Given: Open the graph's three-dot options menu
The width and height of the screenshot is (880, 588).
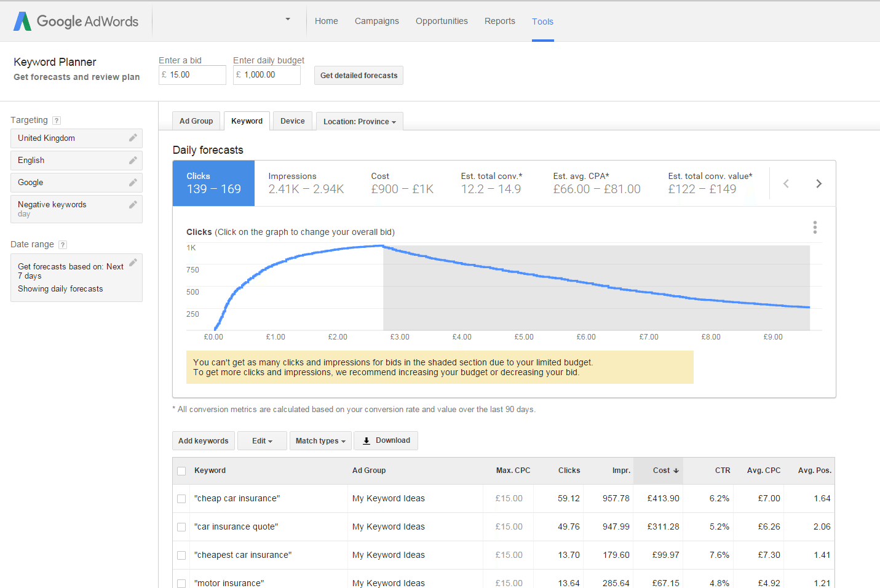Looking at the screenshot, I should (x=815, y=228).
